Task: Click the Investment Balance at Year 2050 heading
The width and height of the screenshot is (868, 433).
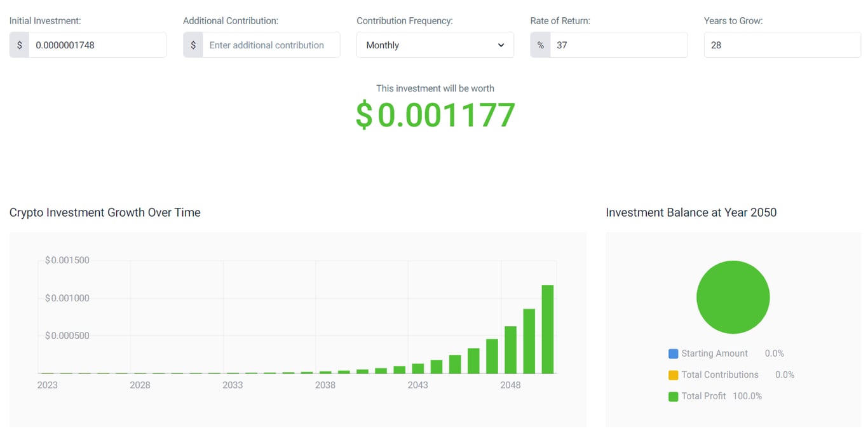Action: pos(691,212)
